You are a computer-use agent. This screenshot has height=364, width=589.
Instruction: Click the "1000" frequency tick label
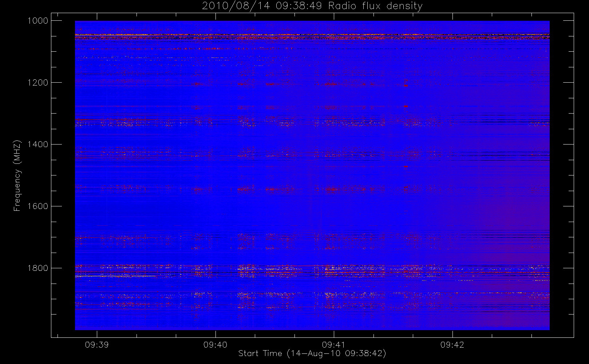[38, 21]
